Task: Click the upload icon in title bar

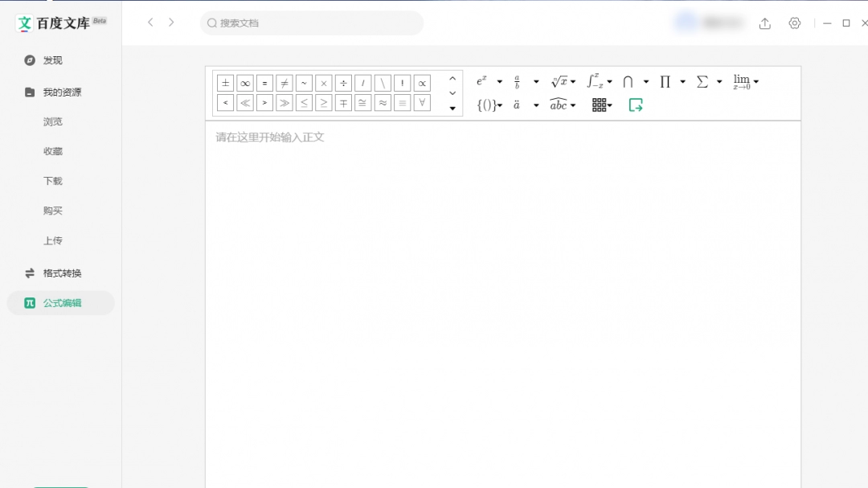Action: click(764, 23)
